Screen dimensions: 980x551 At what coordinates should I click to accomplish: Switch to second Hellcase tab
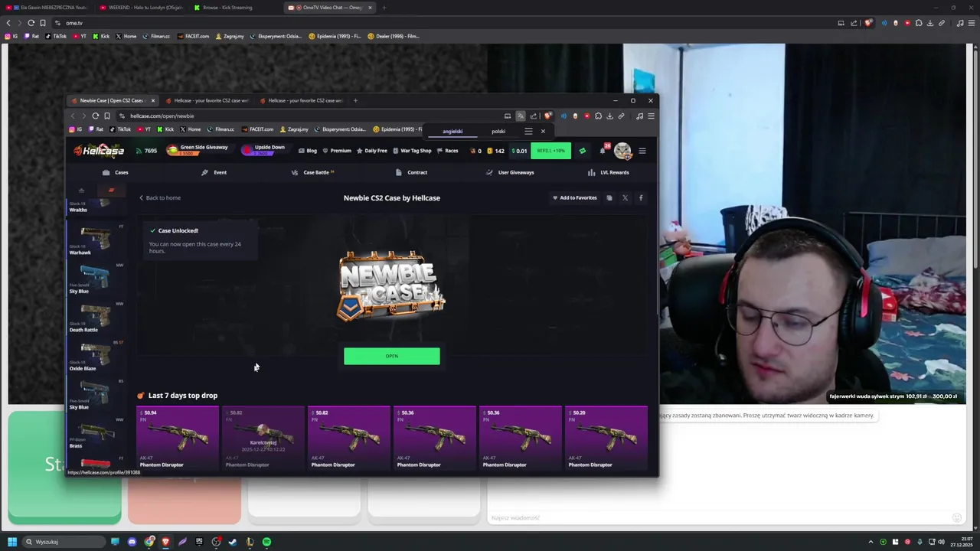[209, 100]
